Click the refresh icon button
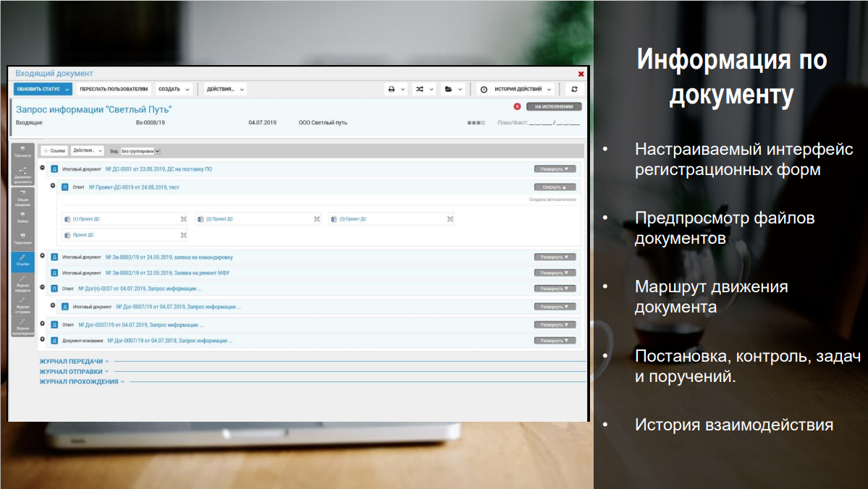Screen dimensions: 868x489 point(574,89)
